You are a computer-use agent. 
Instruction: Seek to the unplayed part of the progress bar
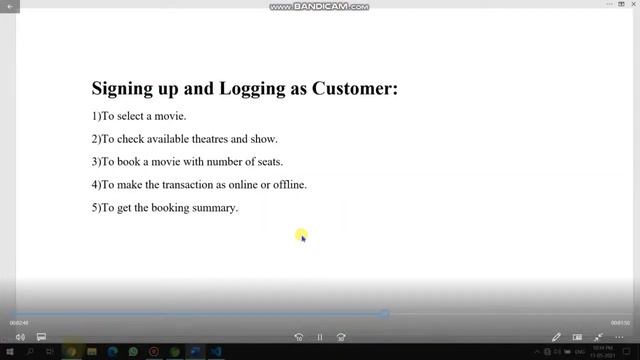coord(509,314)
